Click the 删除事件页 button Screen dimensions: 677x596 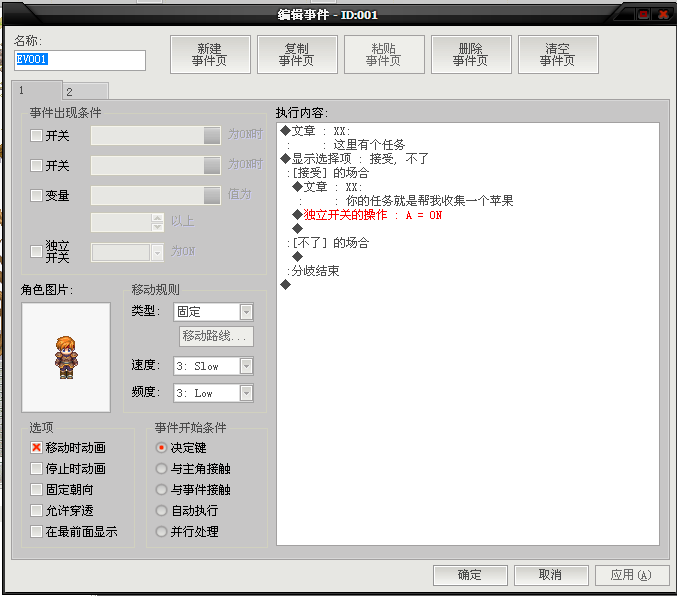click(x=471, y=54)
